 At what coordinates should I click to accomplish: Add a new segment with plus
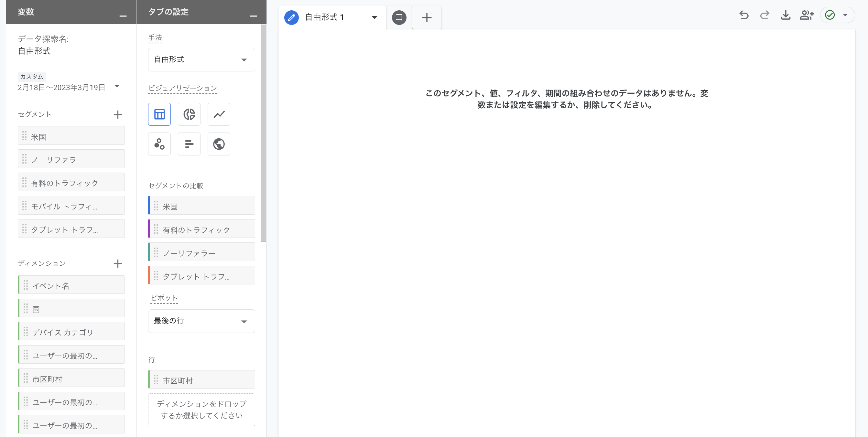point(118,114)
